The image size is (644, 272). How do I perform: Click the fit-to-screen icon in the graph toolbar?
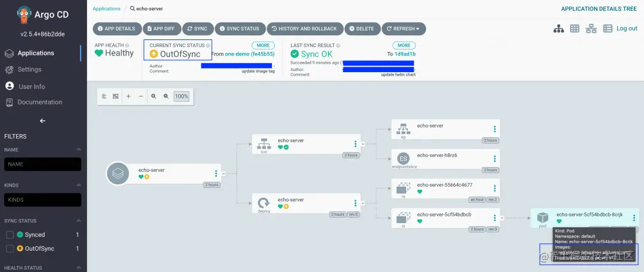click(116, 96)
